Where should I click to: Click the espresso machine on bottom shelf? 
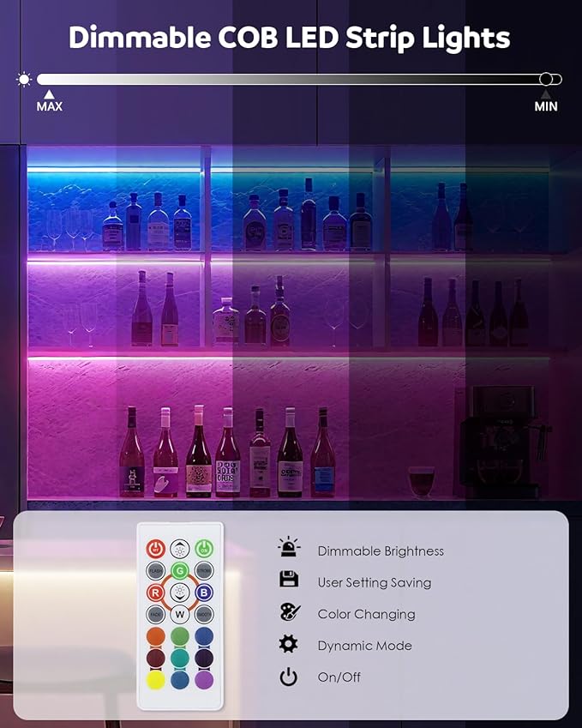pyautogui.click(x=501, y=442)
